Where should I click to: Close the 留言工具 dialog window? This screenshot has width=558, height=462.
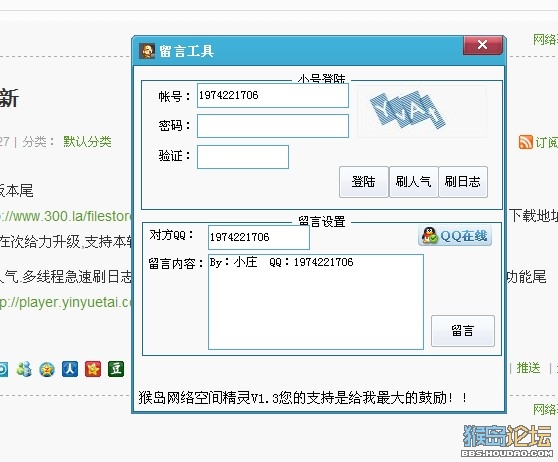[x=483, y=45]
